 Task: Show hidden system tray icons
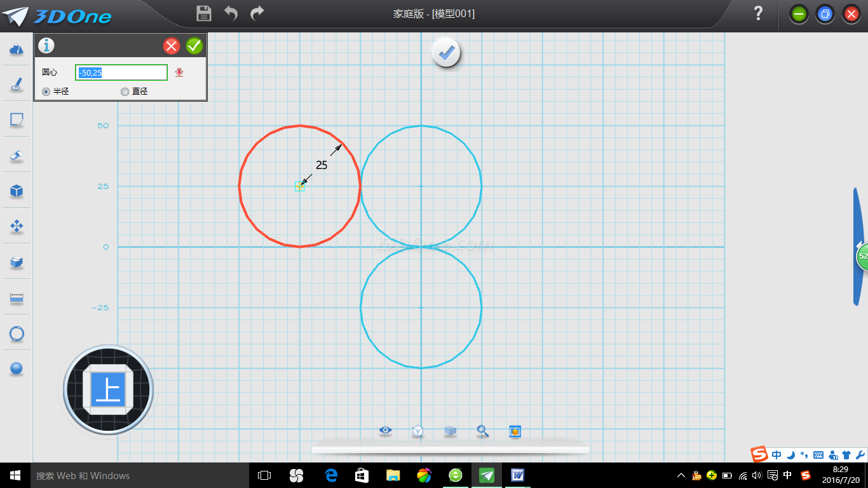click(681, 475)
